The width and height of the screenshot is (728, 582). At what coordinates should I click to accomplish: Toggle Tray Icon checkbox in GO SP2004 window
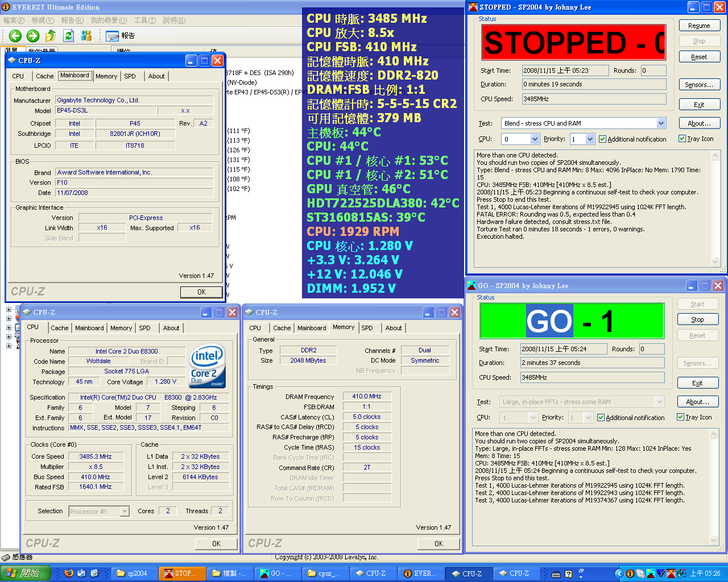click(681, 417)
